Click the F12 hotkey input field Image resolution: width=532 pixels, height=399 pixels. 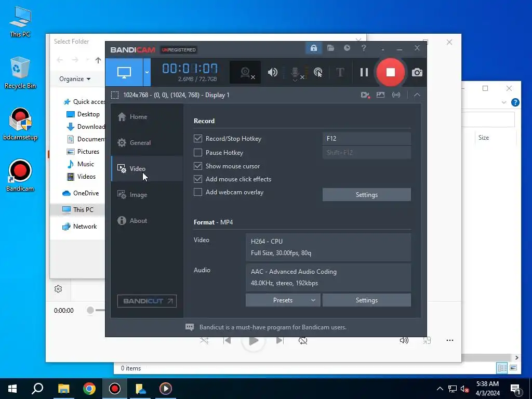(366, 138)
